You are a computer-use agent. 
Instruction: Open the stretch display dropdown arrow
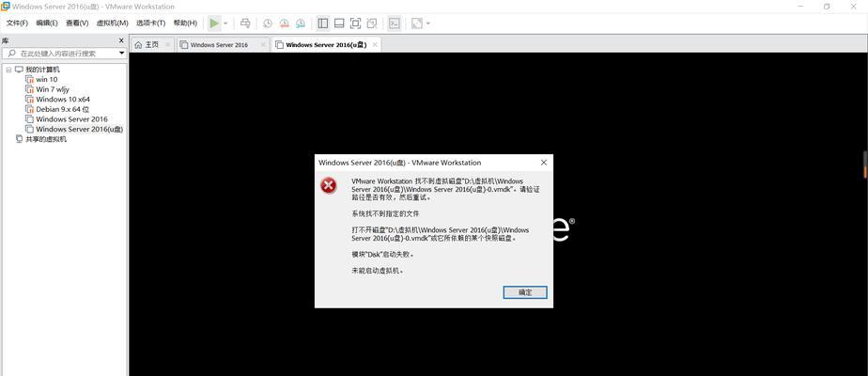click(x=428, y=23)
